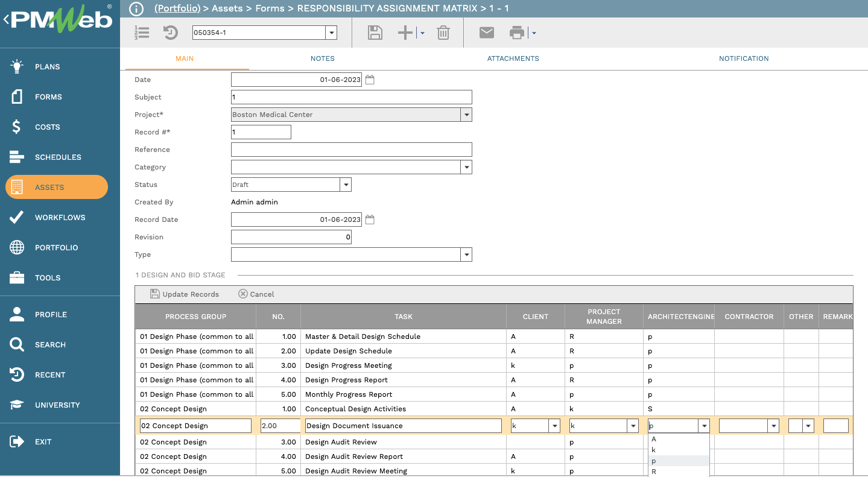This screenshot has width=868, height=477.
Task: Select option A in dropdown list
Action: click(x=679, y=440)
